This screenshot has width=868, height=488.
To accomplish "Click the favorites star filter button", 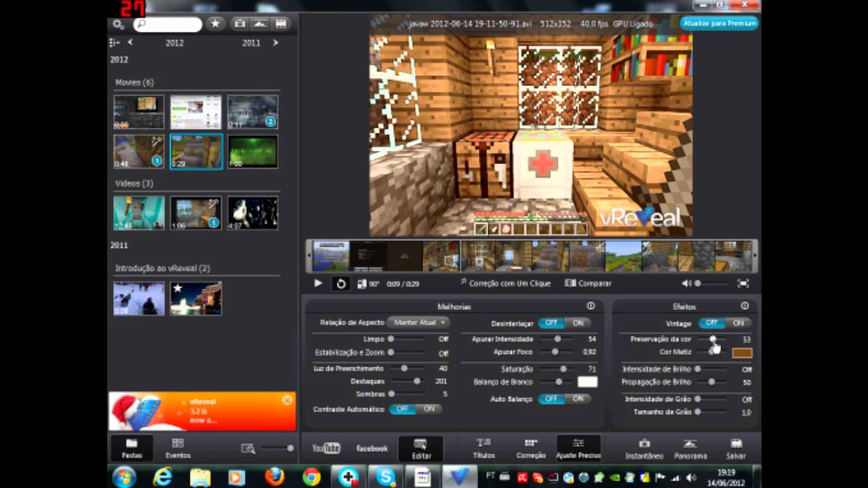I will pyautogui.click(x=215, y=24).
